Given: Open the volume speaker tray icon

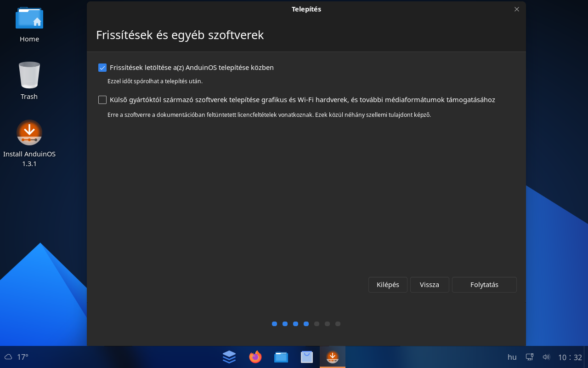Looking at the screenshot, I should [546, 357].
